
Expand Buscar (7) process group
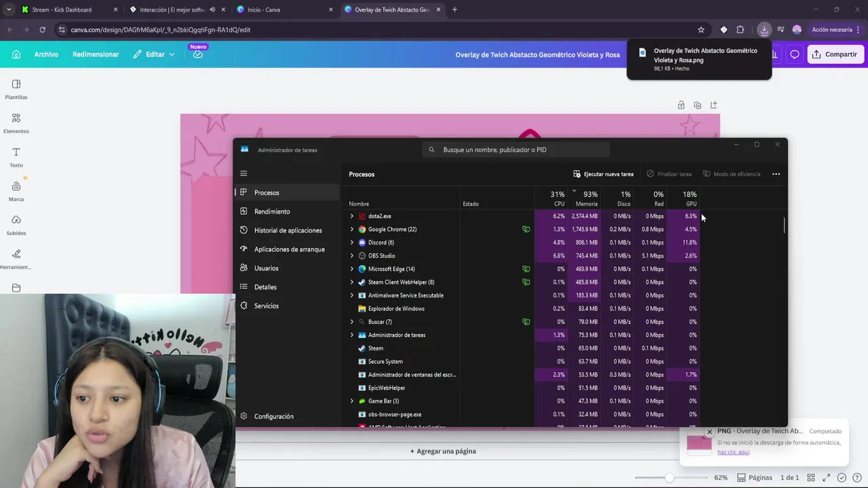[x=351, y=322]
